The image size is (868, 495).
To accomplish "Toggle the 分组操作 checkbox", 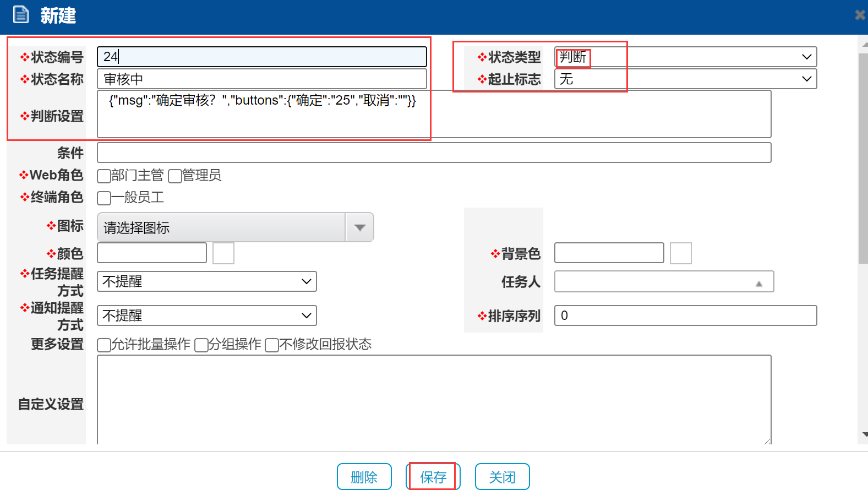I will 201,345.
